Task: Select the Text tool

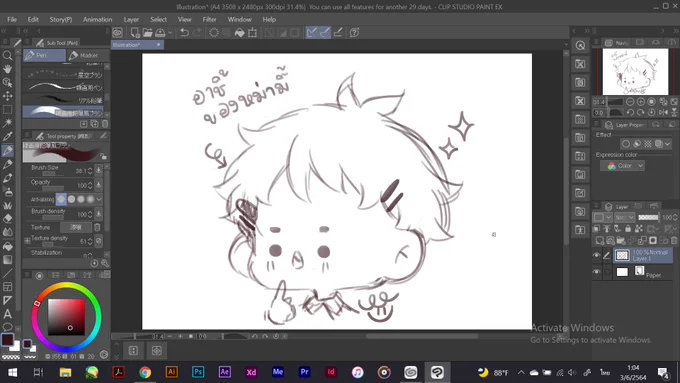Action: coord(7,314)
